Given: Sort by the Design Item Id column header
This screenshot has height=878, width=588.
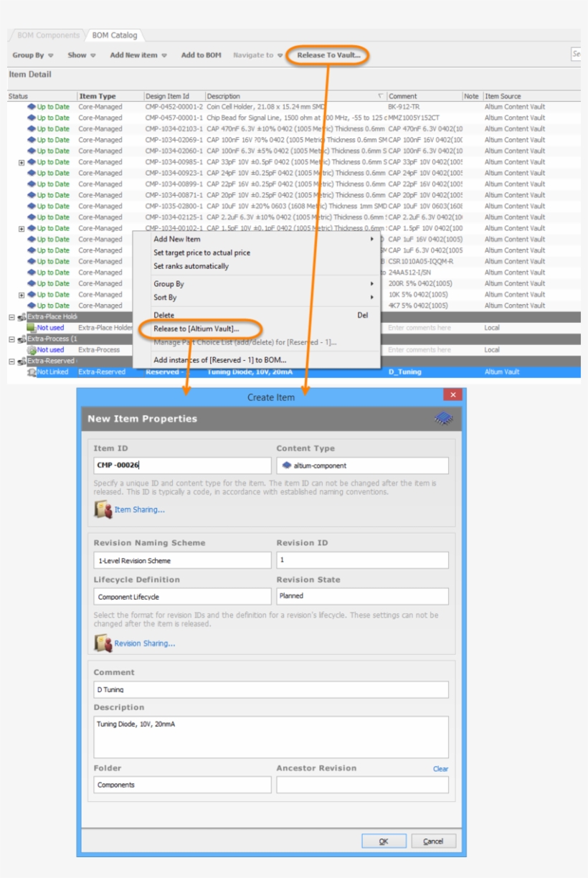Looking at the screenshot, I should [174, 96].
